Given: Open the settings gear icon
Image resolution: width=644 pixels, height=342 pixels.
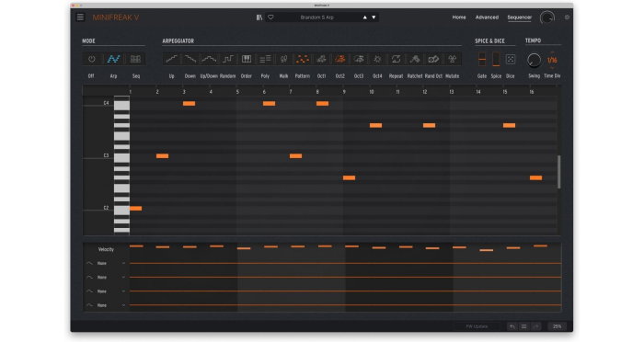Looking at the screenshot, I should click(567, 17).
